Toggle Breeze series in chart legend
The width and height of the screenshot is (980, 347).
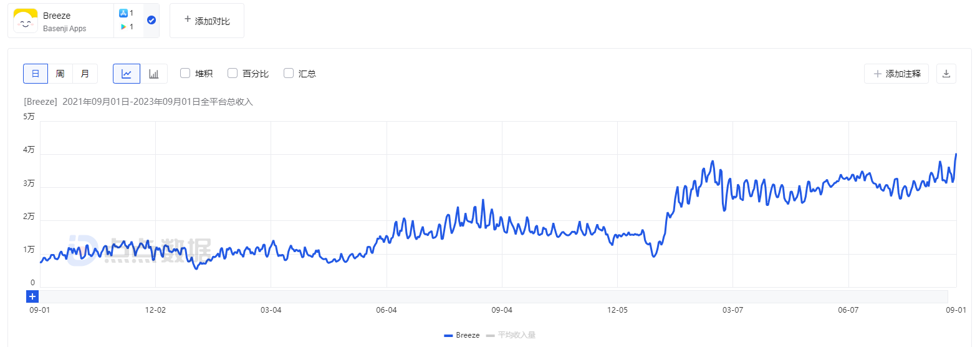click(462, 335)
